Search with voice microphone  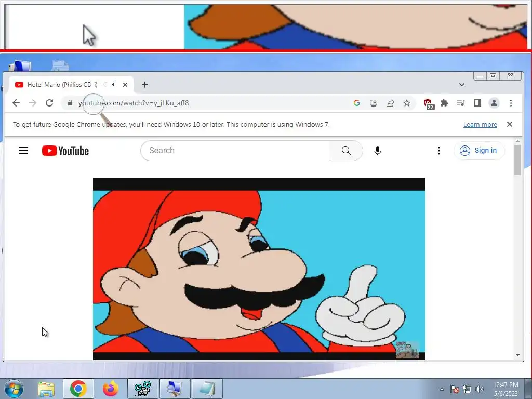[378, 150]
